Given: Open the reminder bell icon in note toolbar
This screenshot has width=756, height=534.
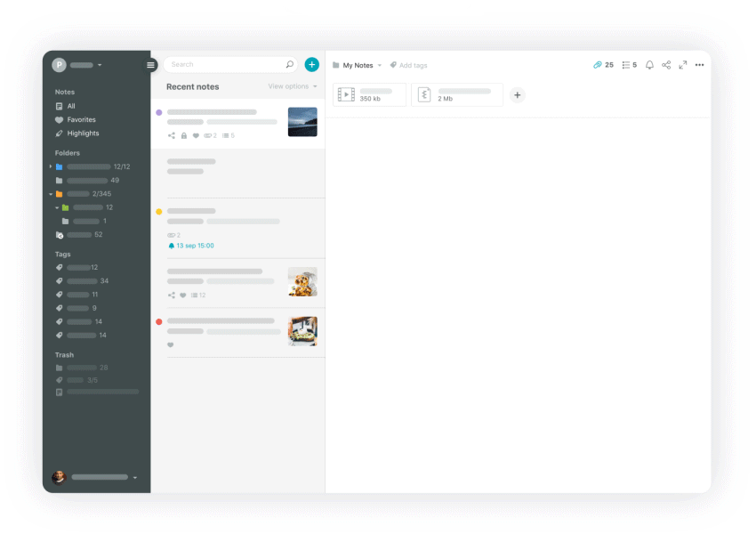Looking at the screenshot, I should tap(649, 65).
